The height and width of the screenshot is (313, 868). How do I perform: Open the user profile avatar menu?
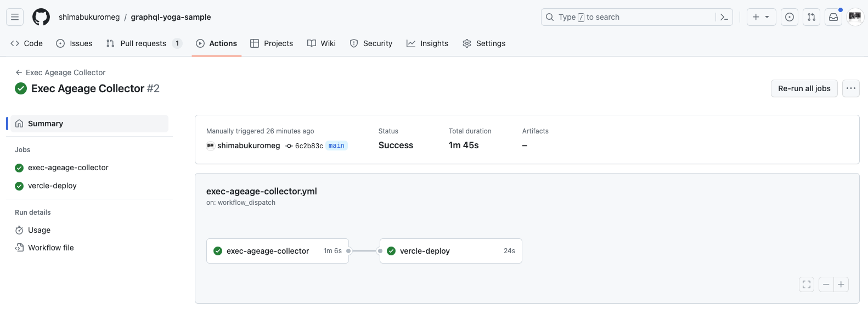[855, 17]
